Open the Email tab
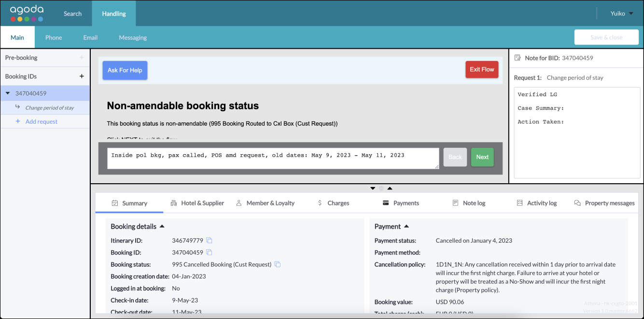 click(90, 37)
